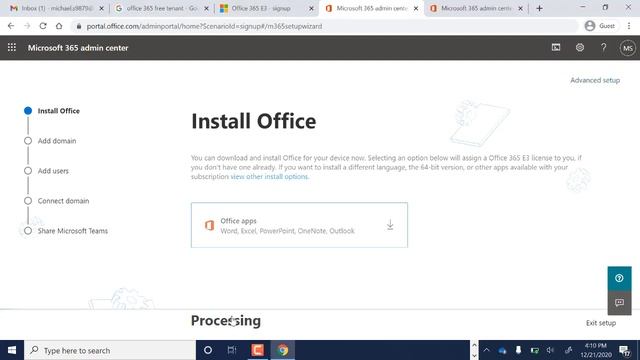Select the Add users step
640x360 pixels.
click(53, 171)
